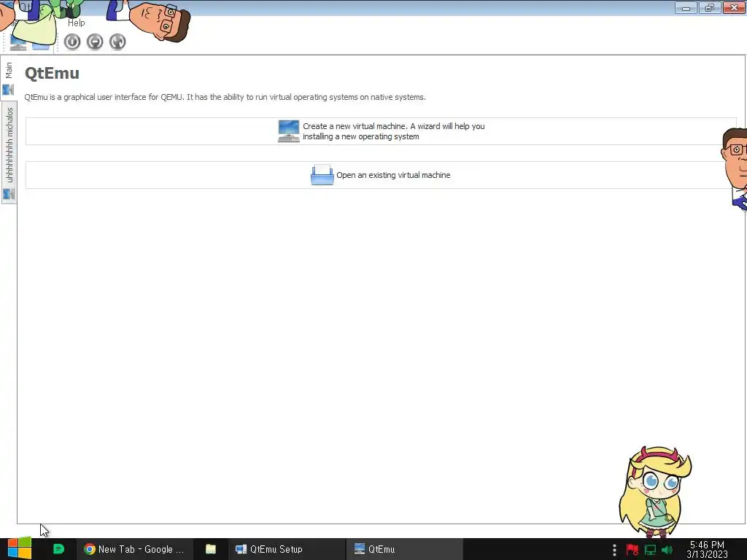Open the Windows Start menu
Image resolution: width=747 pixels, height=560 pixels.
[x=19, y=548]
